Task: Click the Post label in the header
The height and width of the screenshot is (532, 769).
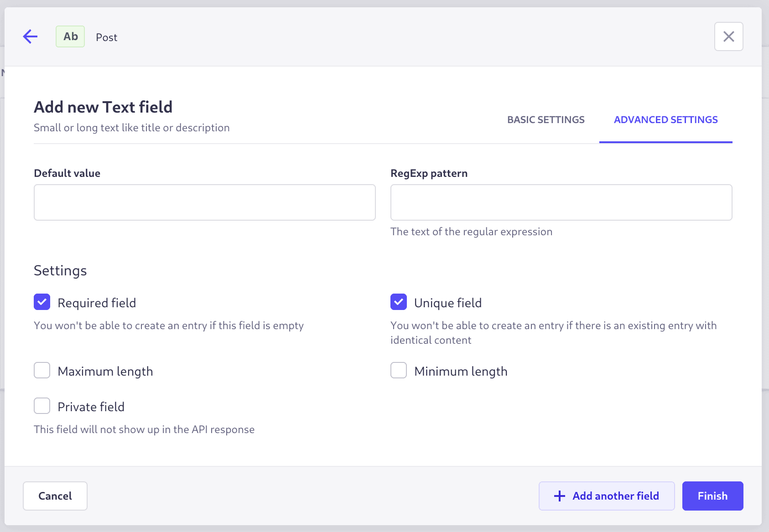Action: tap(106, 37)
